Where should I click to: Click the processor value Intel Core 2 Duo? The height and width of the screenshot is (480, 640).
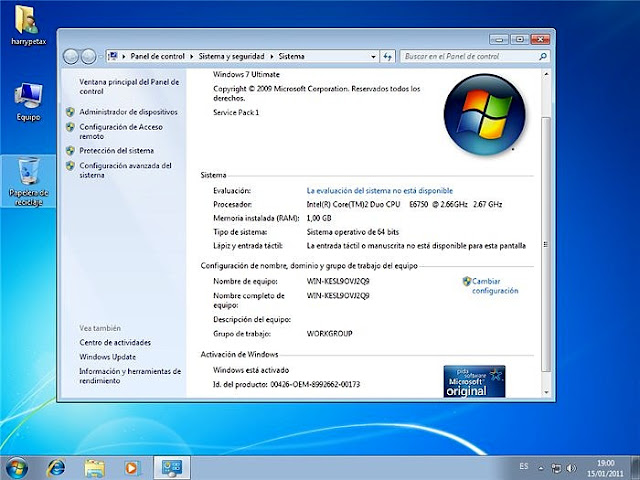(404, 204)
